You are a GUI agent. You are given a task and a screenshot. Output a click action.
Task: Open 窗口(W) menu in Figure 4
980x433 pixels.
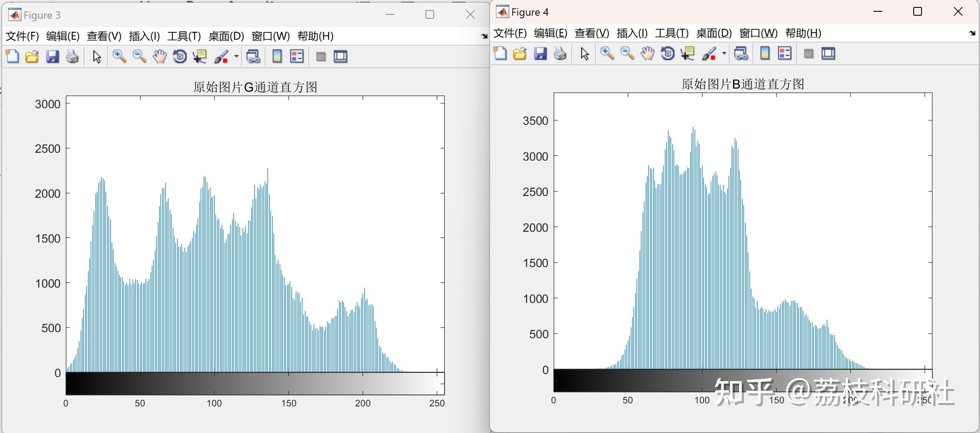coord(758,33)
